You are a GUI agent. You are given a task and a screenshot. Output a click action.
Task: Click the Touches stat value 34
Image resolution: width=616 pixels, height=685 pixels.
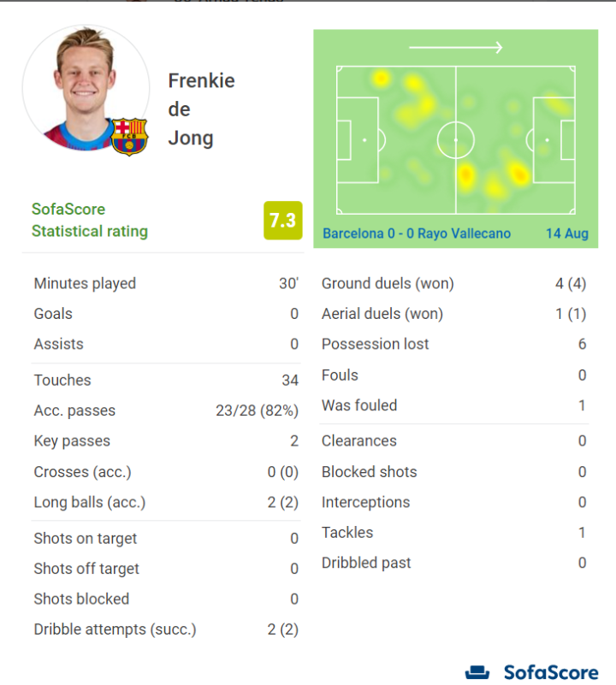coord(290,381)
